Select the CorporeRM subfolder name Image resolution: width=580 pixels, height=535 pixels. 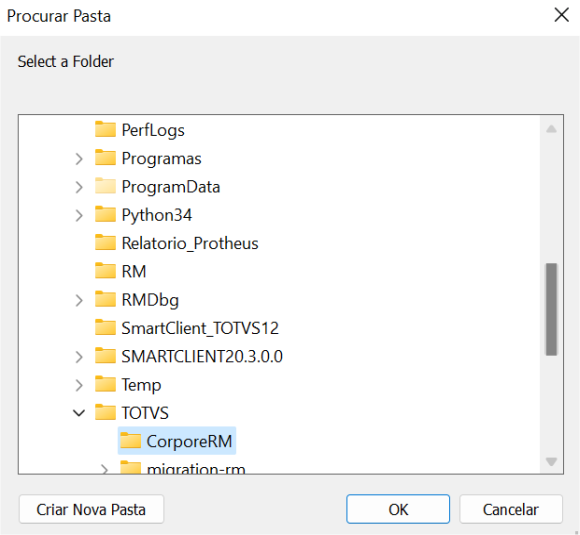point(189,441)
